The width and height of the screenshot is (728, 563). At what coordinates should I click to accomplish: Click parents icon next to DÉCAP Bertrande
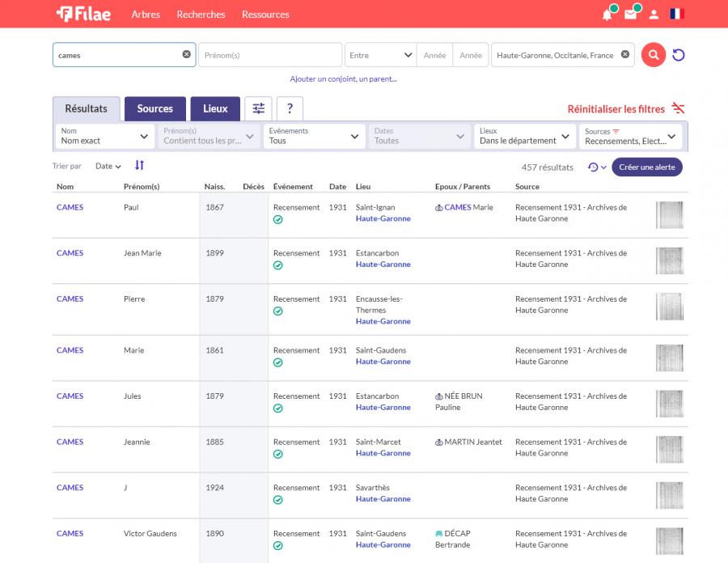click(x=438, y=534)
